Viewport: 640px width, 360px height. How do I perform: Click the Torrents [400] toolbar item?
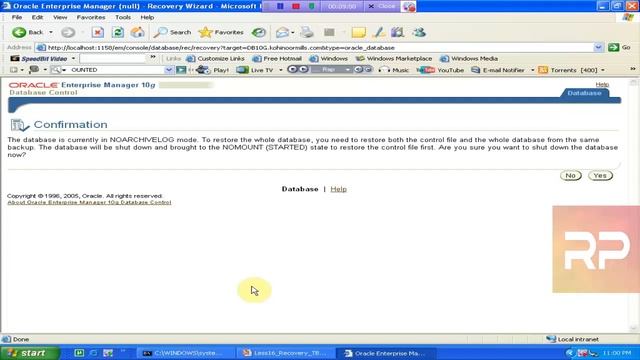568,70
